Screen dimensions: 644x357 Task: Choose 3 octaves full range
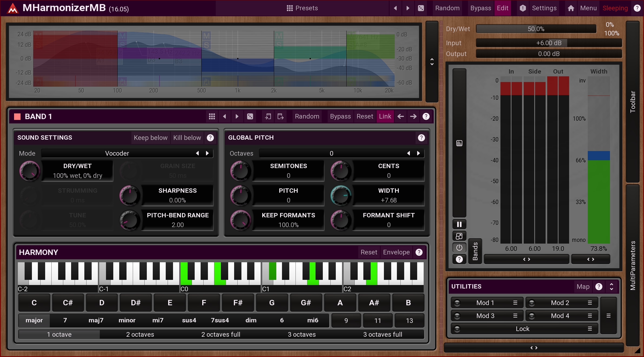tap(383, 335)
